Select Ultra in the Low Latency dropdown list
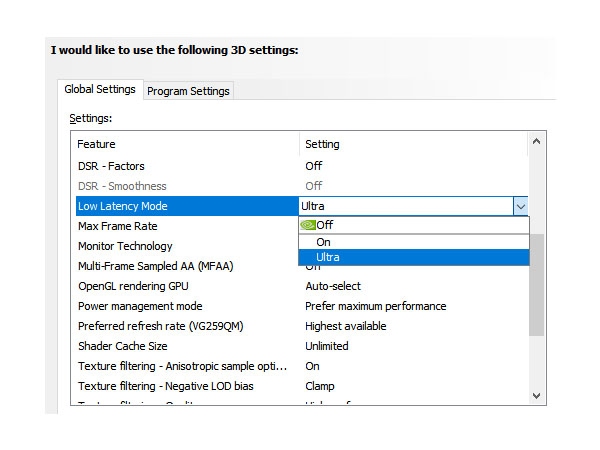The width and height of the screenshot is (600, 450). tap(328, 257)
